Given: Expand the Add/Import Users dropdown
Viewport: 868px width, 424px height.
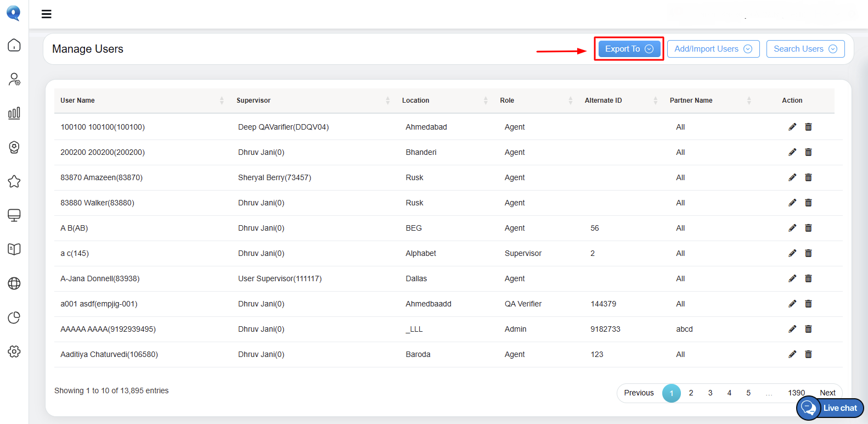Looking at the screenshot, I should 713,49.
